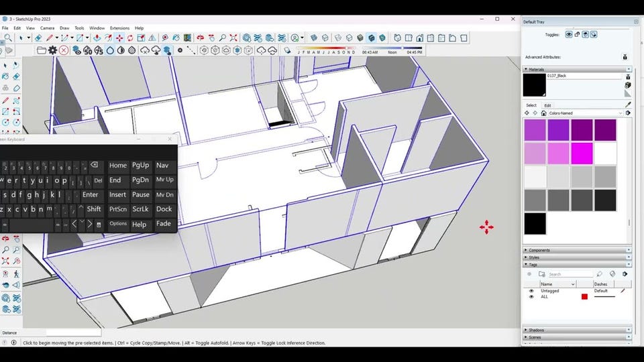Open the Extensions menu

(119, 28)
